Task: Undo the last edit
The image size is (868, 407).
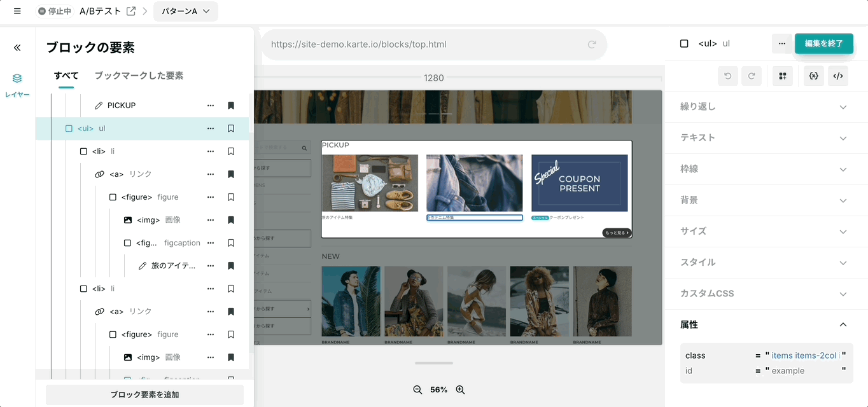Action: [728, 76]
